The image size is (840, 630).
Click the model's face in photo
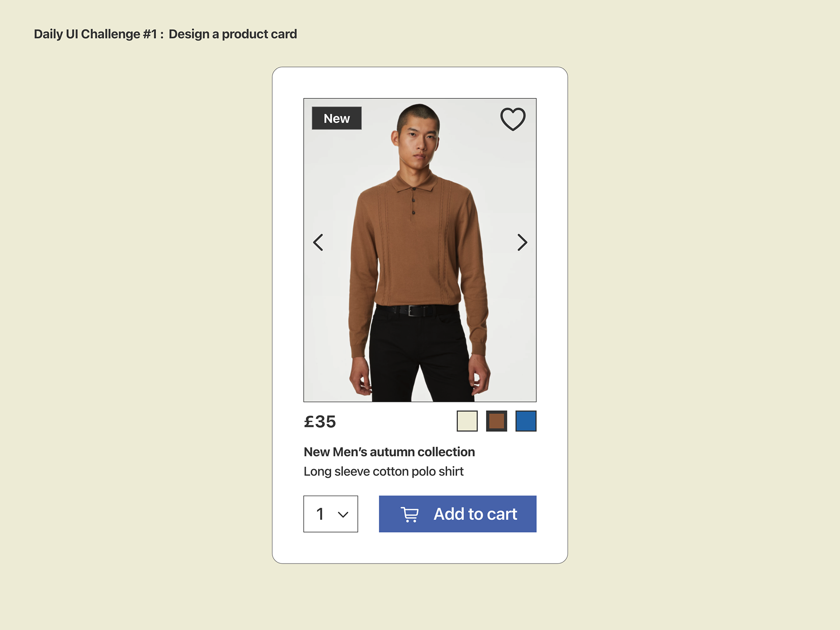click(419, 140)
